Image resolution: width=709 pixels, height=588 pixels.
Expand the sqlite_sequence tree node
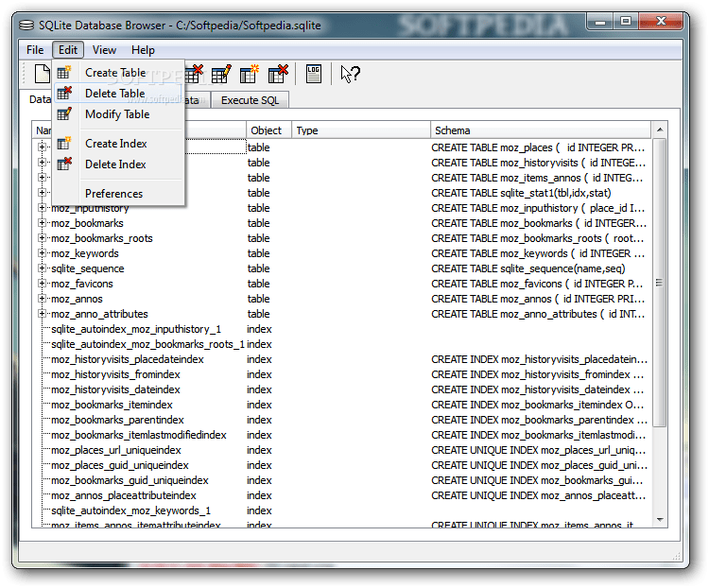[x=42, y=268]
